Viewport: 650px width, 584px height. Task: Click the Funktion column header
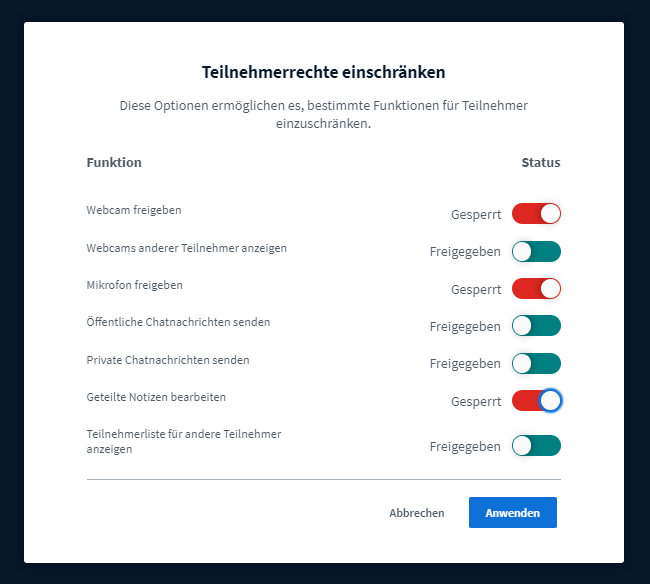point(114,162)
